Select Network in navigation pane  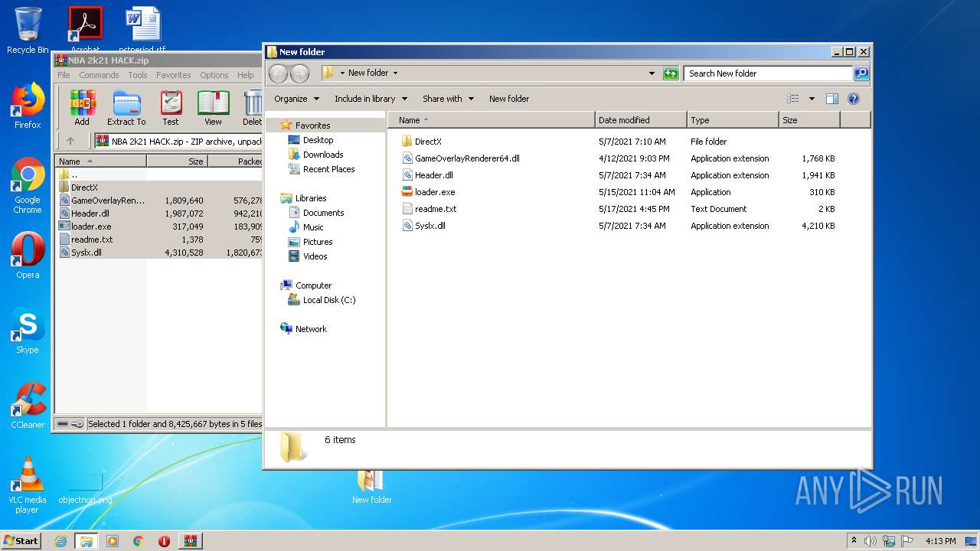pyautogui.click(x=311, y=329)
